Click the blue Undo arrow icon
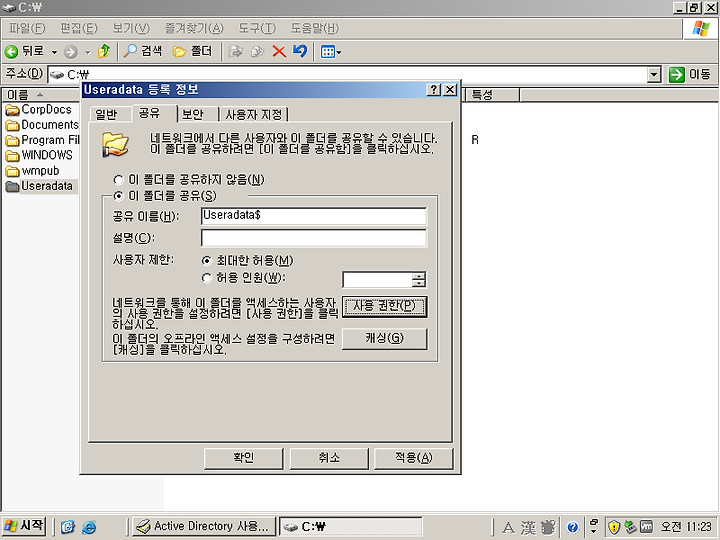 [x=300, y=51]
